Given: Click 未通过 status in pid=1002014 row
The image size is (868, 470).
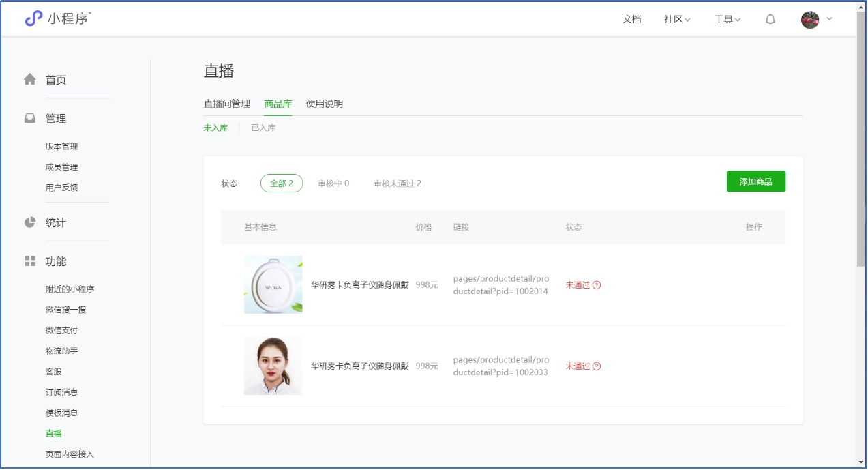Looking at the screenshot, I should click(578, 285).
